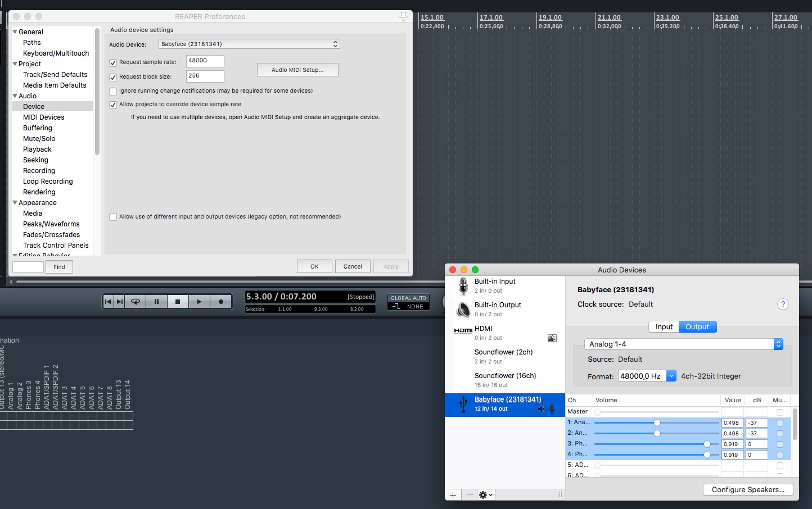The height and width of the screenshot is (509, 812).
Task: Toggle Allow projects to override sample rate
Action: [113, 104]
